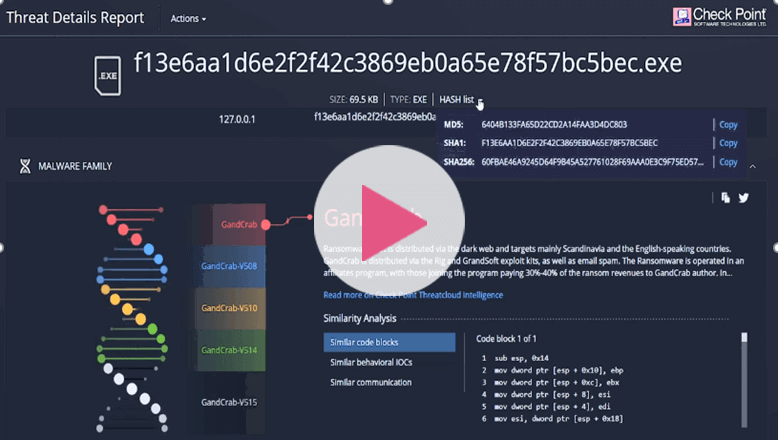Click the Threat Details Report title
778x440 pixels.
coord(75,18)
